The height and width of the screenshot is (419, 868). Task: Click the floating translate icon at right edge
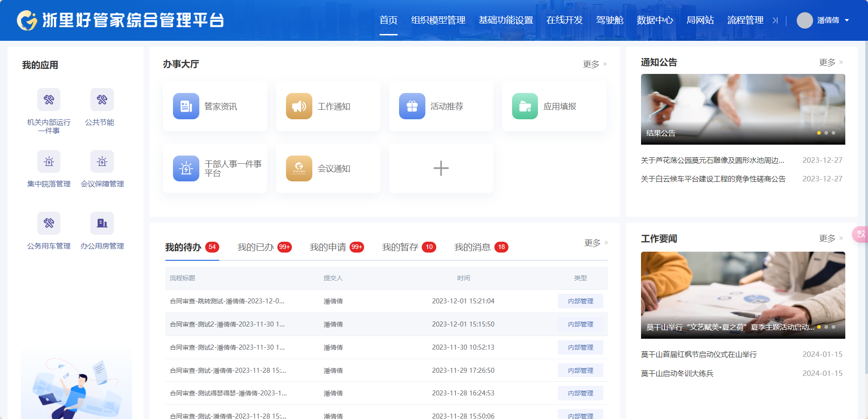tap(860, 234)
